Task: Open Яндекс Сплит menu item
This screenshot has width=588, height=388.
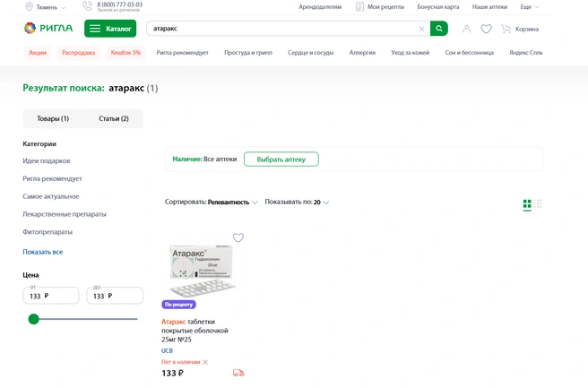Action: (525, 53)
